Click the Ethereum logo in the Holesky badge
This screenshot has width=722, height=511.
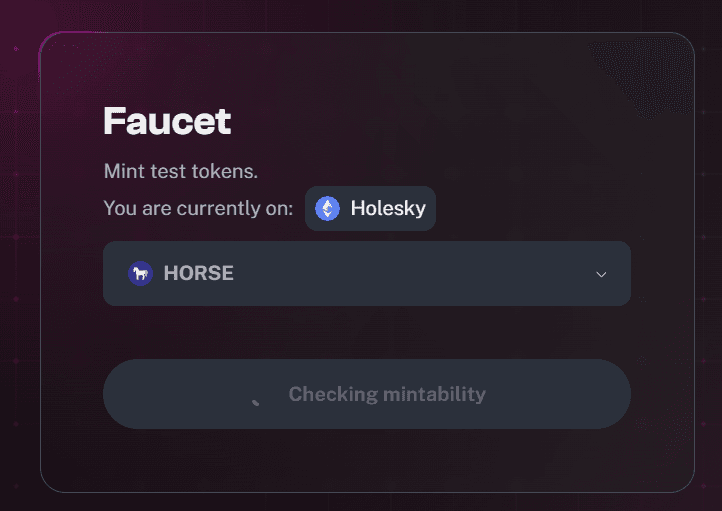[x=327, y=209]
